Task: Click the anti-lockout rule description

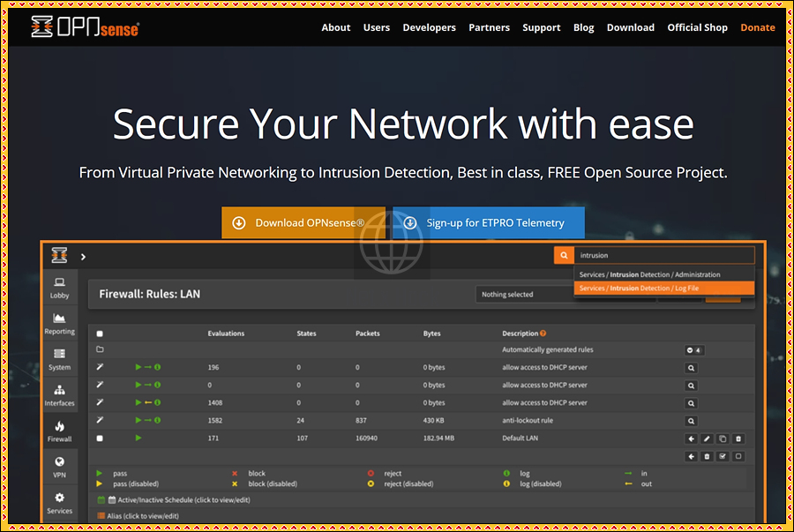Action: (528, 420)
